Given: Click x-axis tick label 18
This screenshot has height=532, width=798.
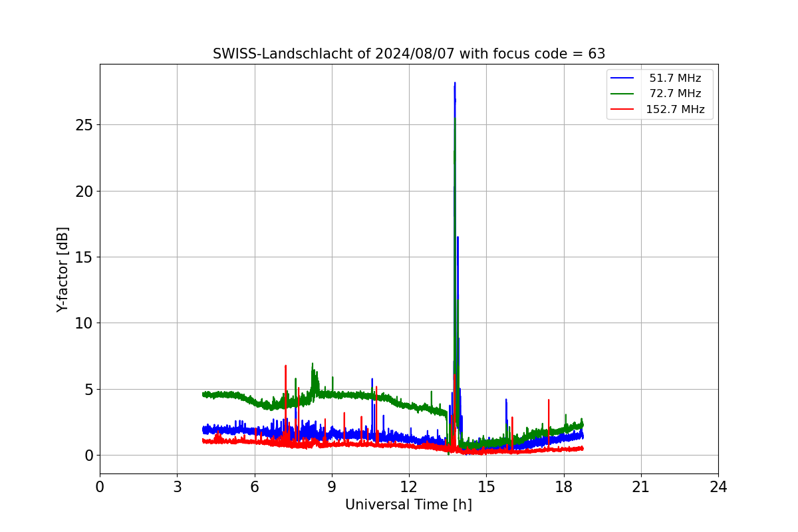Looking at the screenshot, I should coord(563,486).
